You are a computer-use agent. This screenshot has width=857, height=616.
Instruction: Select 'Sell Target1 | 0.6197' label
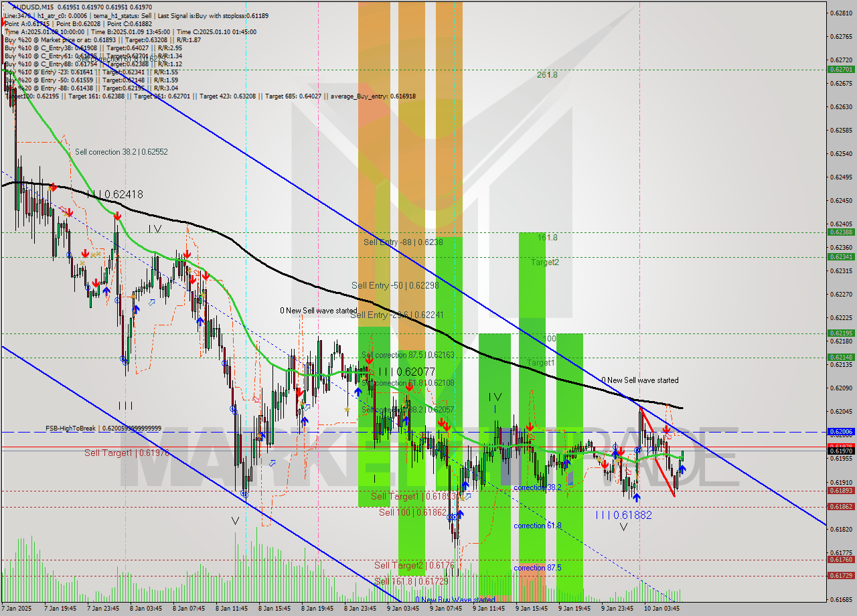(x=127, y=453)
